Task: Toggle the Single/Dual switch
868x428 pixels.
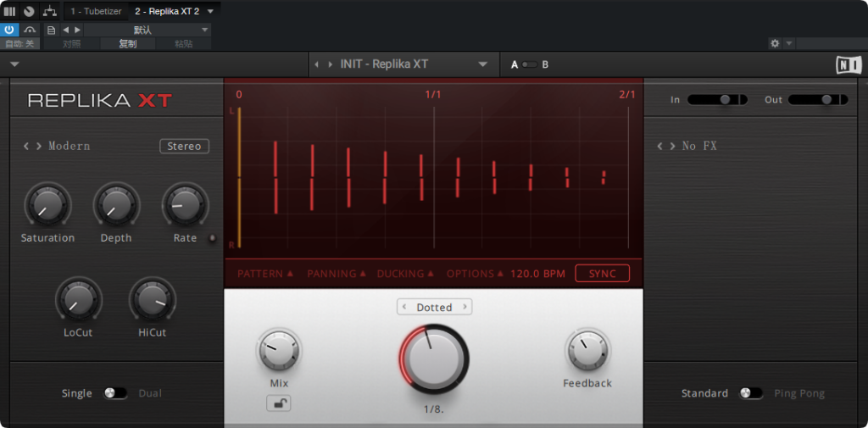Action: (x=114, y=393)
